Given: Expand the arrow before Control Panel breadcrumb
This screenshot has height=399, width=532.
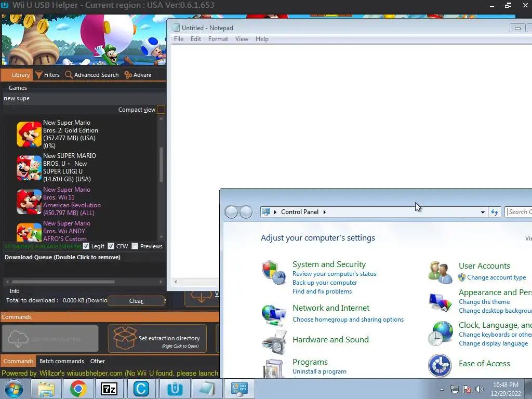Looking at the screenshot, I should pyautogui.click(x=275, y=212).
